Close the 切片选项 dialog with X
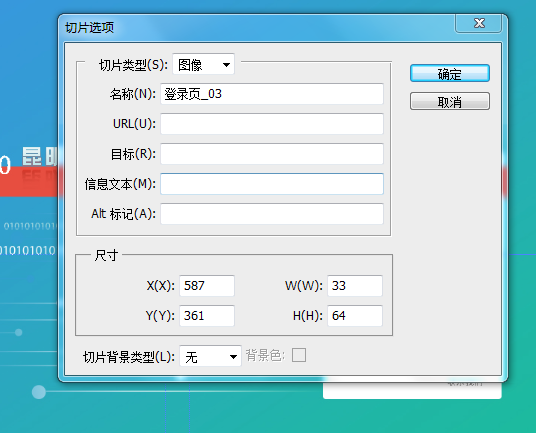 click(x=479, y=23)
